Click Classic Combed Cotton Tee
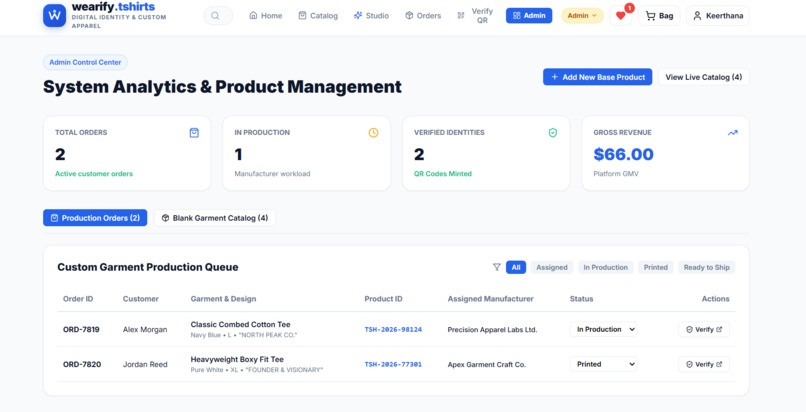The height and width of the screenshot is (412, 806). coord(241,325)
